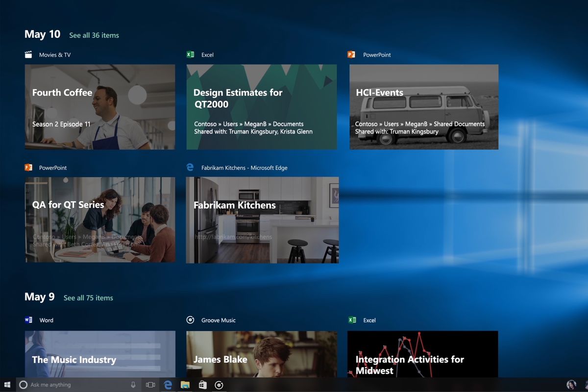Click See all 75 items for May 9
Screen dimensions: 588x392
[88, 298]
